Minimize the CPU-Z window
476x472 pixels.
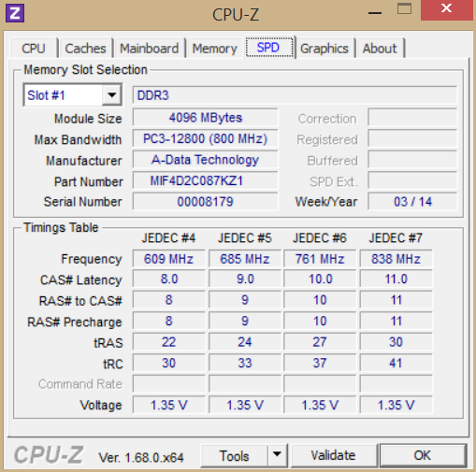pos(375,12)
